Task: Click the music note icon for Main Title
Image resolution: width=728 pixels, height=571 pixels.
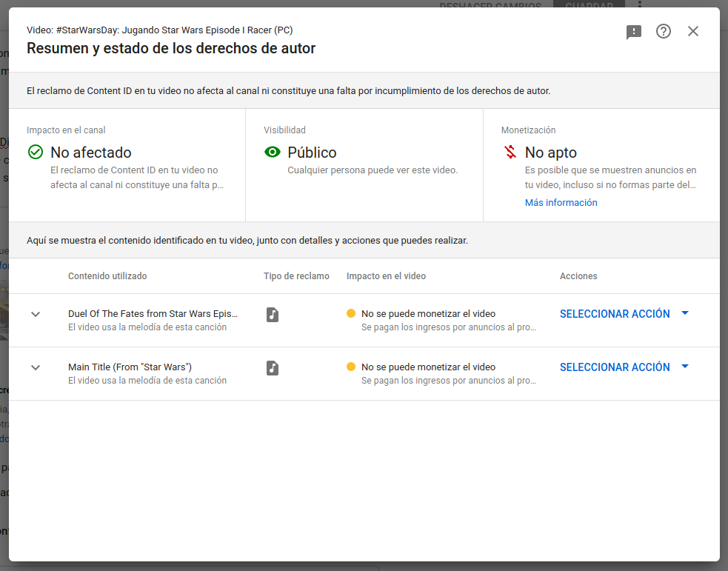Action: 273,367
